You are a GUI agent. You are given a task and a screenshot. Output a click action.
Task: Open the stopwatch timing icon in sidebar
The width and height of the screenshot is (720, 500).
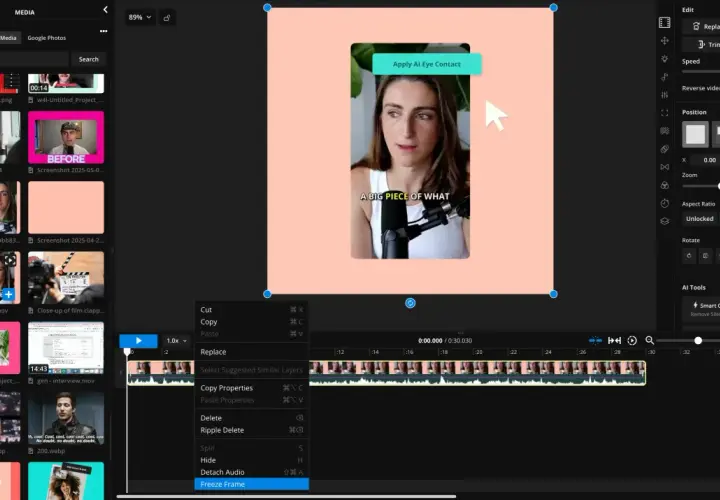point(664,203)
